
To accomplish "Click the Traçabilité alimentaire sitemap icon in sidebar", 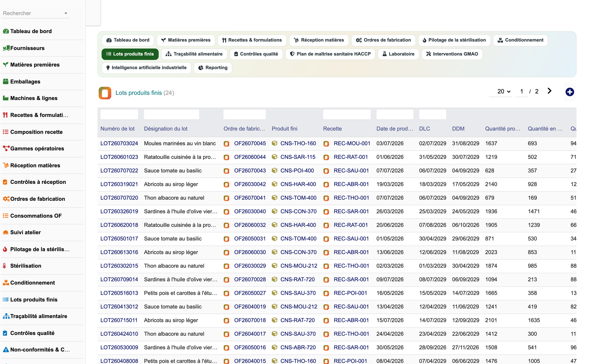I will click(x=6, y=317).
